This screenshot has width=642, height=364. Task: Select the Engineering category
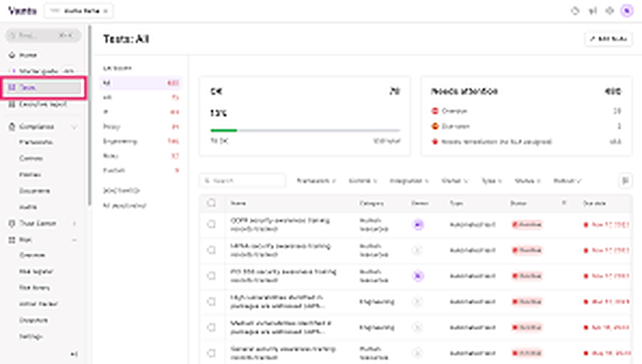[x=141, y=141]
